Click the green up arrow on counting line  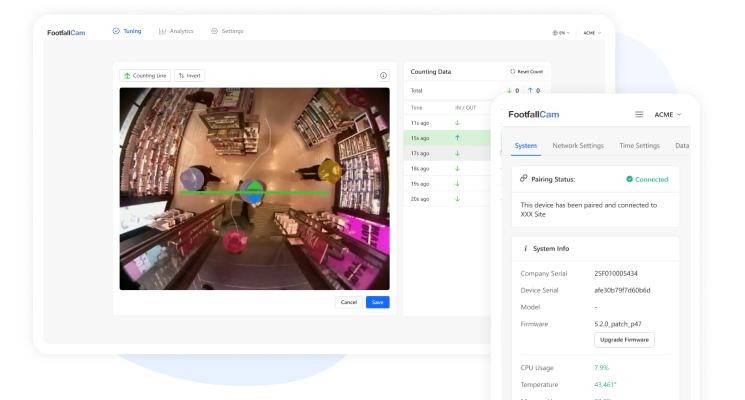[x=255, y=186]
